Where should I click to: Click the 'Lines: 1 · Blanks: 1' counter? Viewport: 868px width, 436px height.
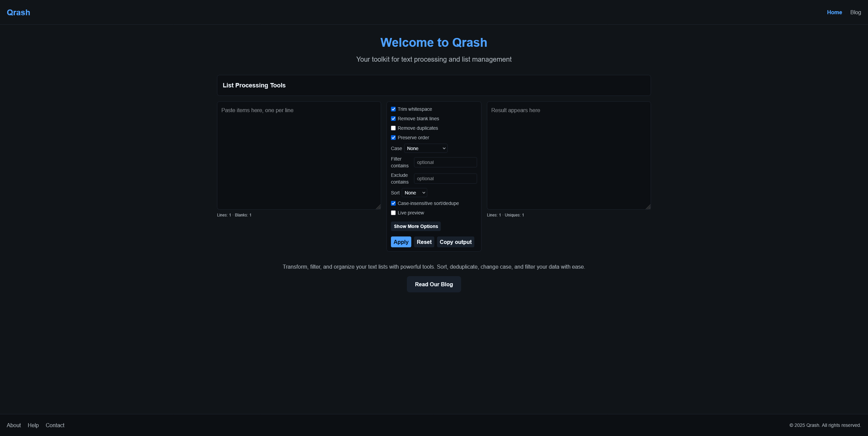click(234, 215)
